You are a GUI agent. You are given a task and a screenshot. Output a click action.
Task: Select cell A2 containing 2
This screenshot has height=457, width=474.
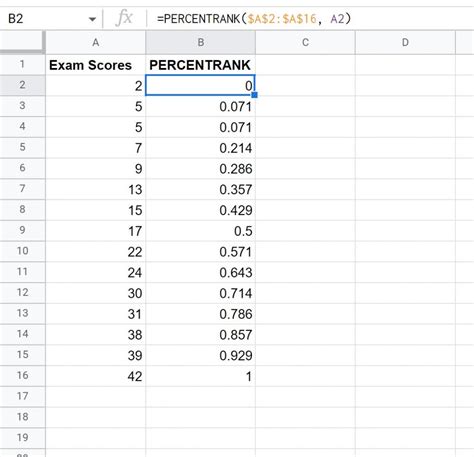click(x=96, y=85)
